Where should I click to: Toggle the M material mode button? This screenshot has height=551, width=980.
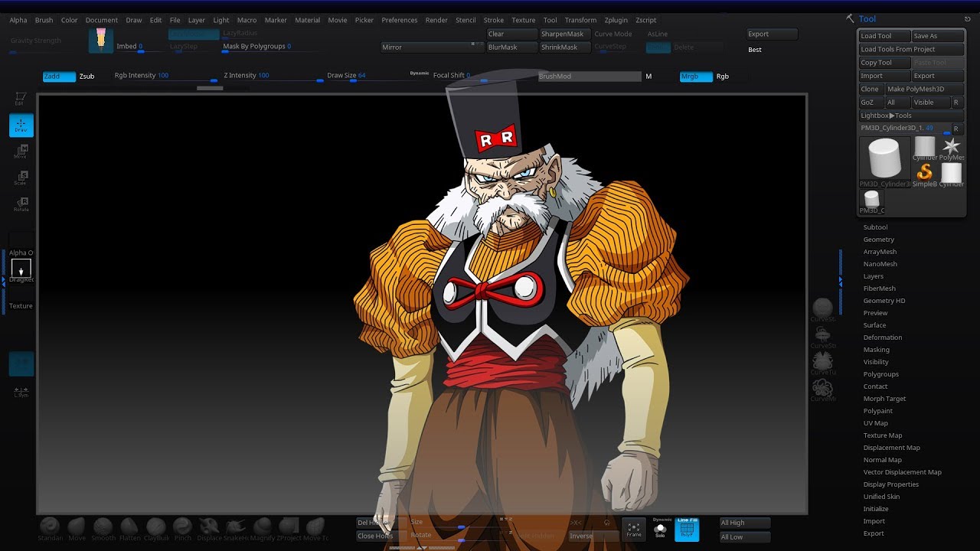pos(648,77)
